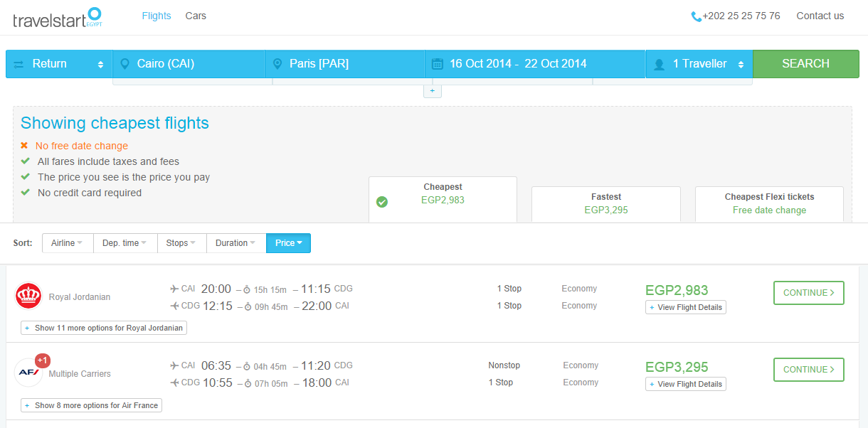Expand View Flight Details for the EGP2,983 fare
This screenshot has width=868, height=428.
[x=686, y=307]
